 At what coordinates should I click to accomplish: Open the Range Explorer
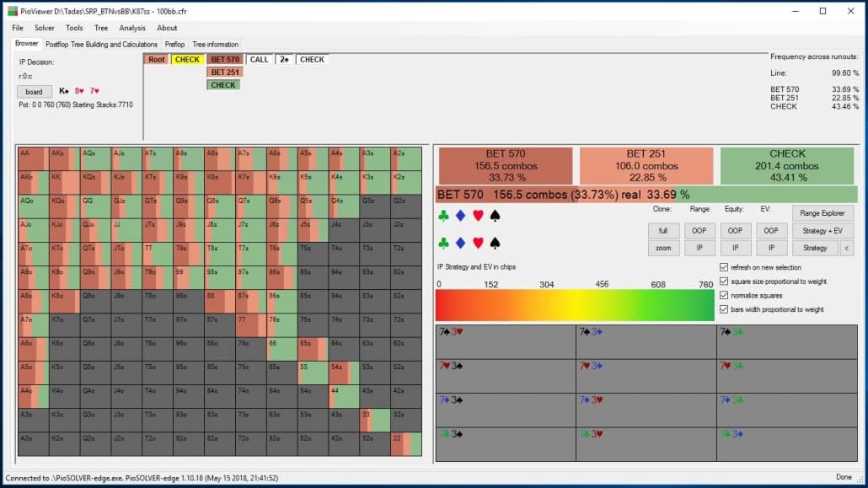[x=822, y=213]
